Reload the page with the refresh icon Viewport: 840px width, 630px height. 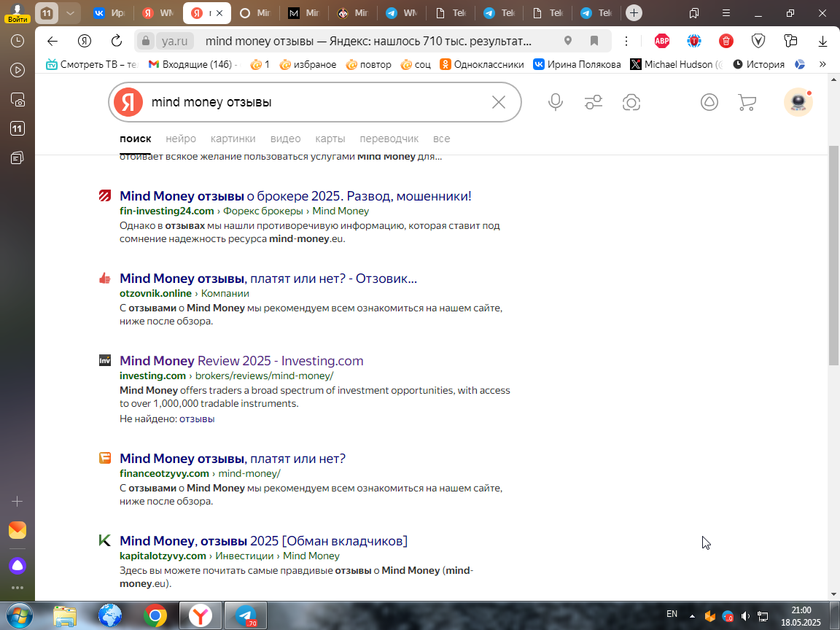(x=116, y=41)
